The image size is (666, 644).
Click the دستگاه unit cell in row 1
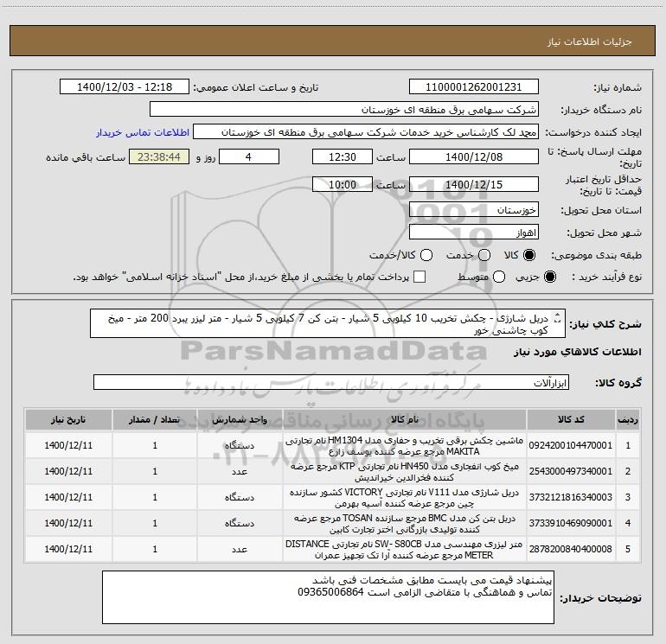coord(240,446)
